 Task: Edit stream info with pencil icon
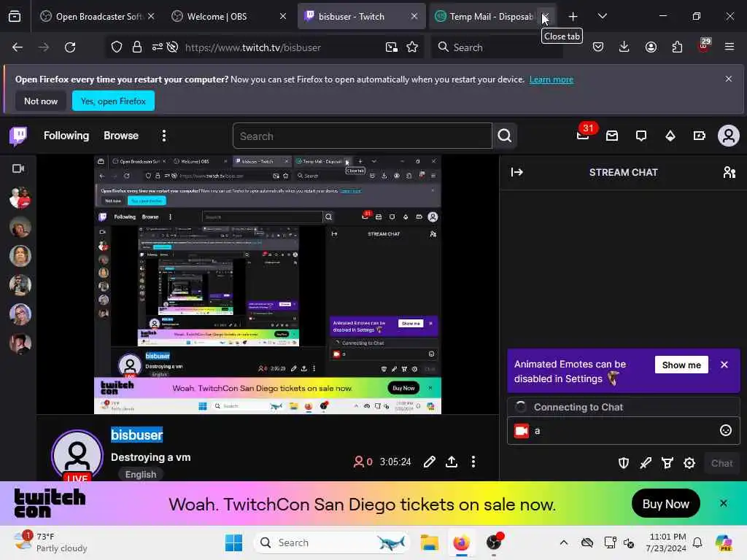coord(429,462)
